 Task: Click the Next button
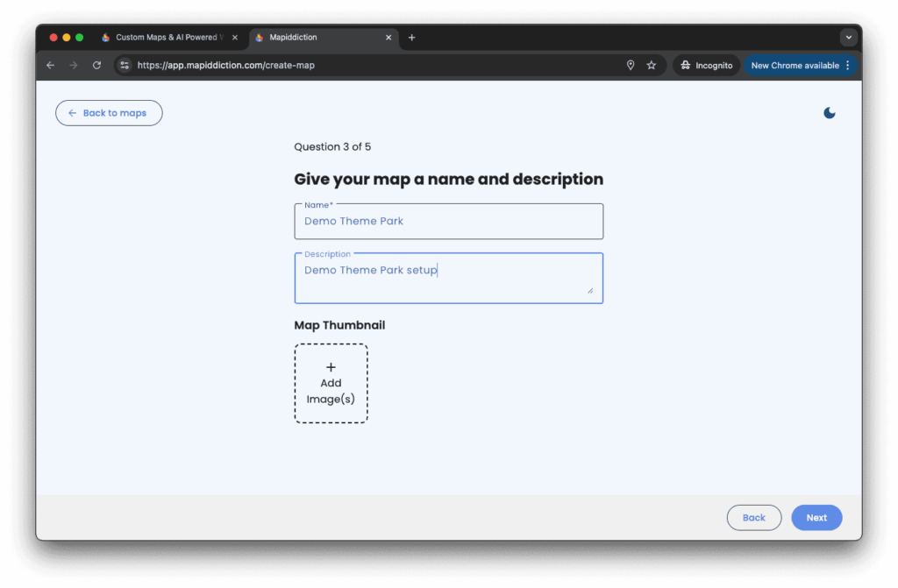tap(816, 518)
